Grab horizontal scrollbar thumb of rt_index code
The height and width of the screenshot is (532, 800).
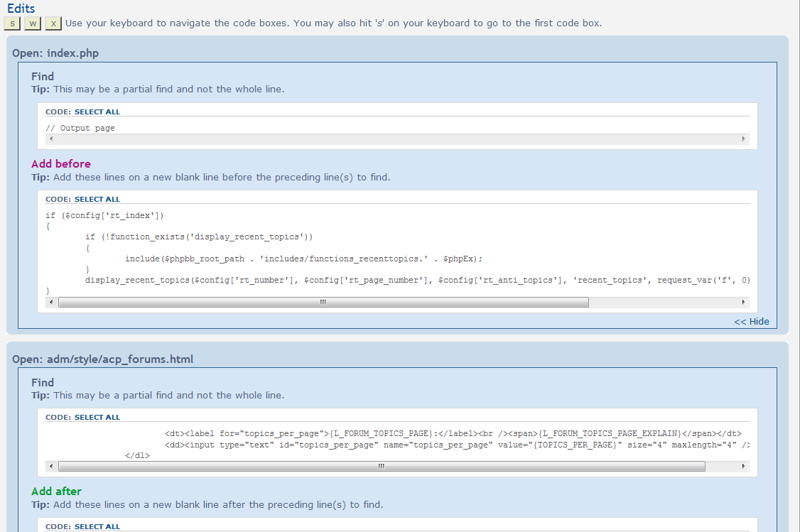pyautogui.click(x=323, y=303)
